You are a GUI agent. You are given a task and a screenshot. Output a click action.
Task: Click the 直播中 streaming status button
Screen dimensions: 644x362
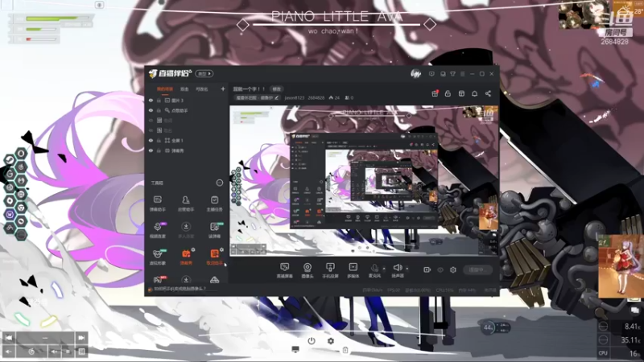point(477,269)
